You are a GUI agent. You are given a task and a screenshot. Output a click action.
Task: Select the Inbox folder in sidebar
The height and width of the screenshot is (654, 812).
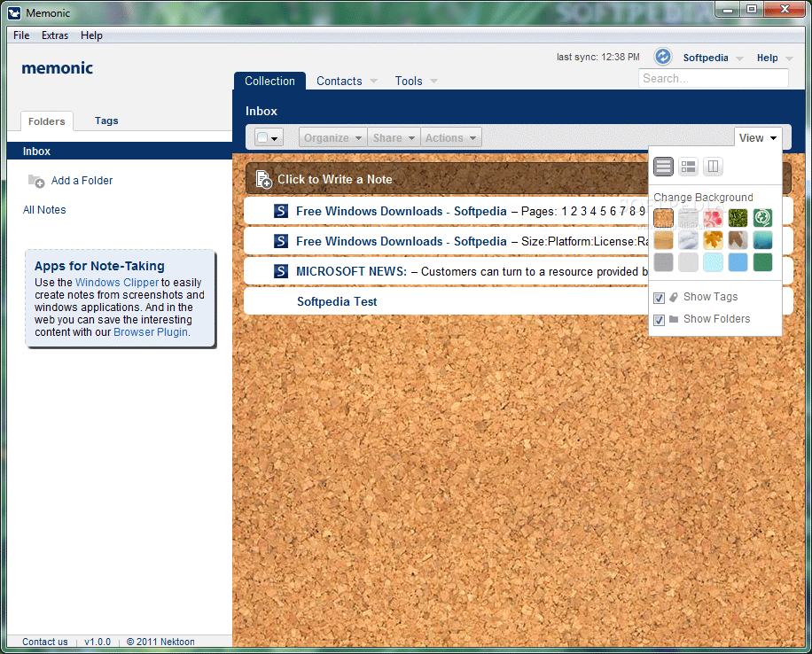click(x=120, y=152)
